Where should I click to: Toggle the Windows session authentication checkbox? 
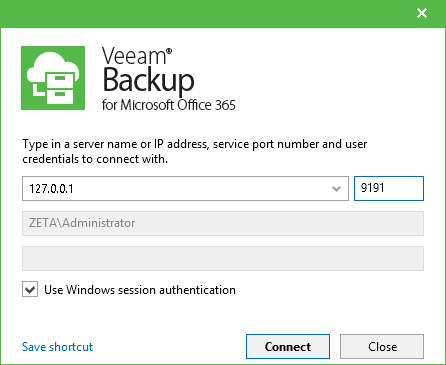(x=30, y=289)
